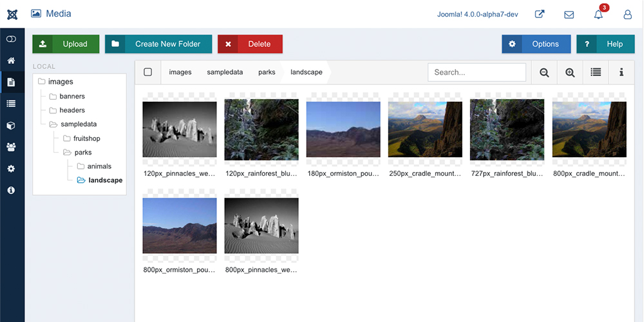Switch to list view icon
The width and height of the screenshot is (644, 322).
click(x=596, y=72)
